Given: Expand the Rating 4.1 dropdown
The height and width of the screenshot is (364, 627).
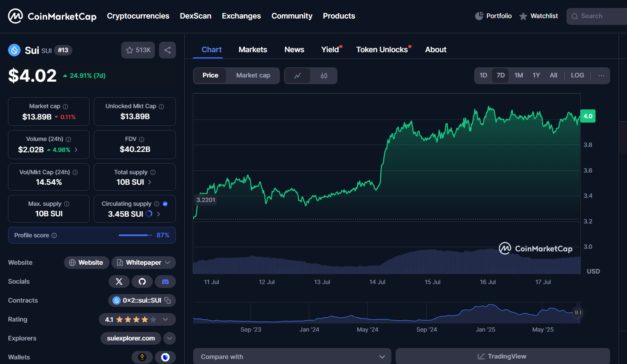Looking at the screenshot, I should click(x=165, y=319).
